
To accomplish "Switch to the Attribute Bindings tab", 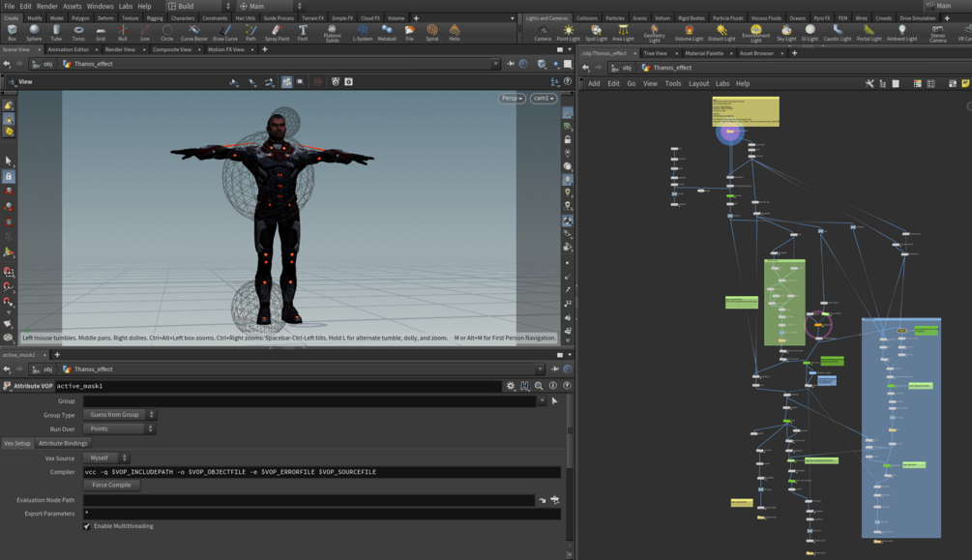I will [x=63, y=443].
